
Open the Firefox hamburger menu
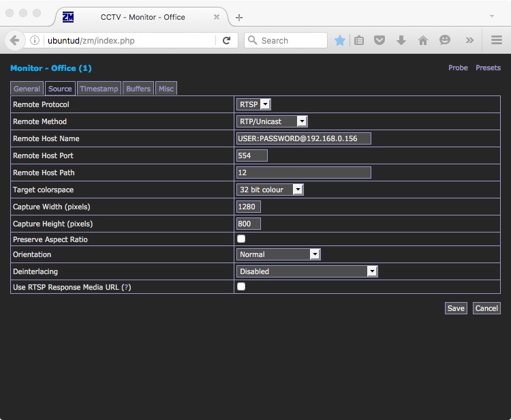tap(496, 40)
